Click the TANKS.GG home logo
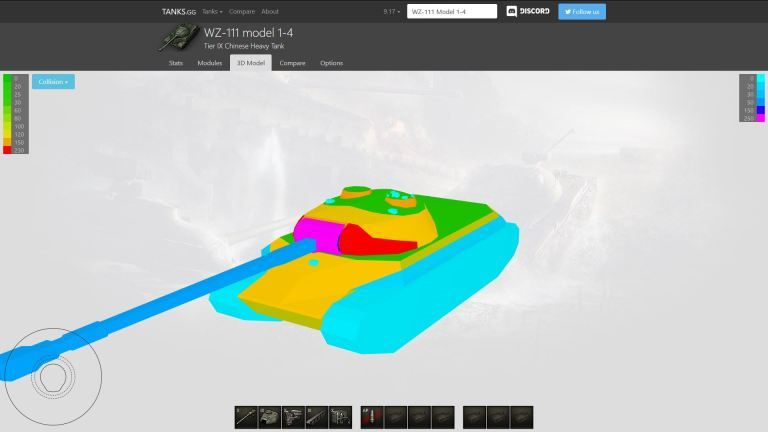 click(178, 12)
